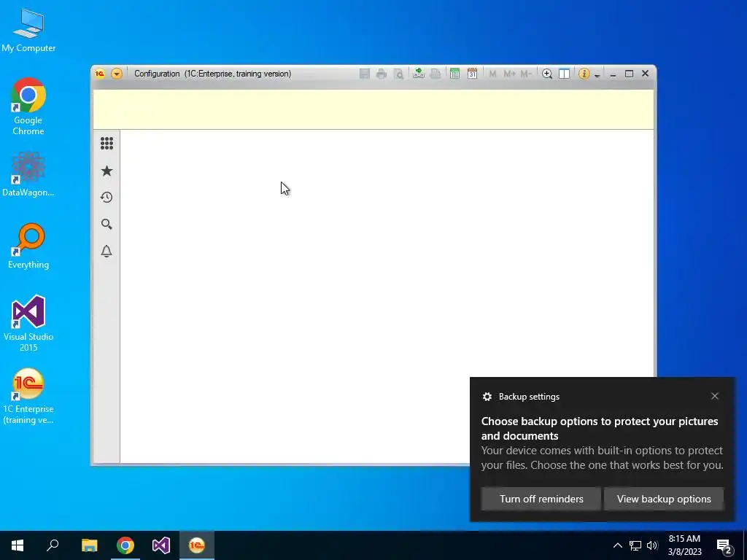Viewport: 747px width, 560px height.
Task: Select the 1C Enterprise desktop shortcut
Action: pyautogui.click(x=28, y=396)
